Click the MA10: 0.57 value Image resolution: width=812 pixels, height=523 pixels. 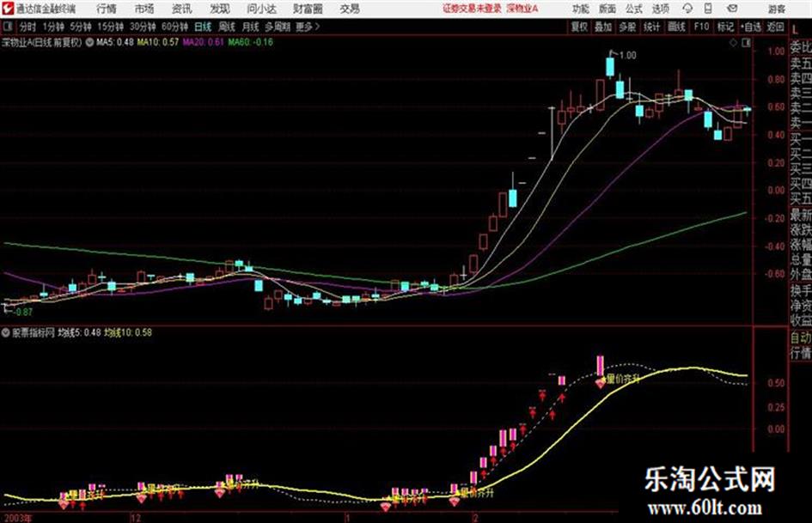pos(157,42)
